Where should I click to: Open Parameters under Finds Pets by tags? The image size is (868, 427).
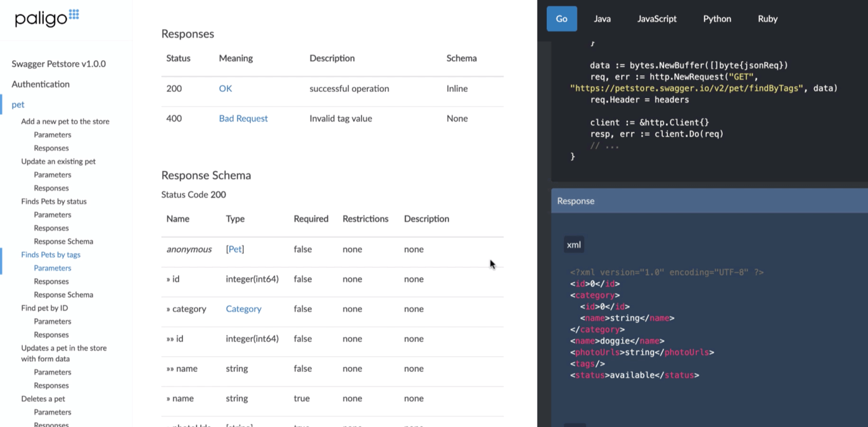coord(53,267)
